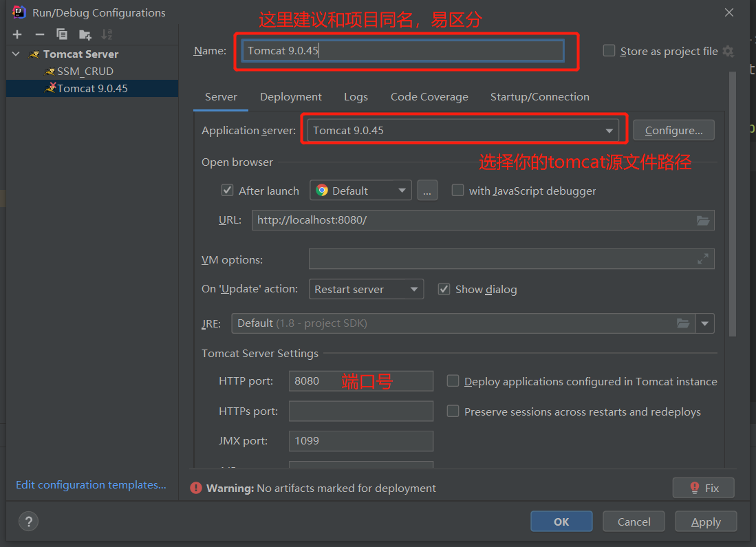Enable Store as project file
The height and width of the screenshot is (547, 756).
pos(609,51)
